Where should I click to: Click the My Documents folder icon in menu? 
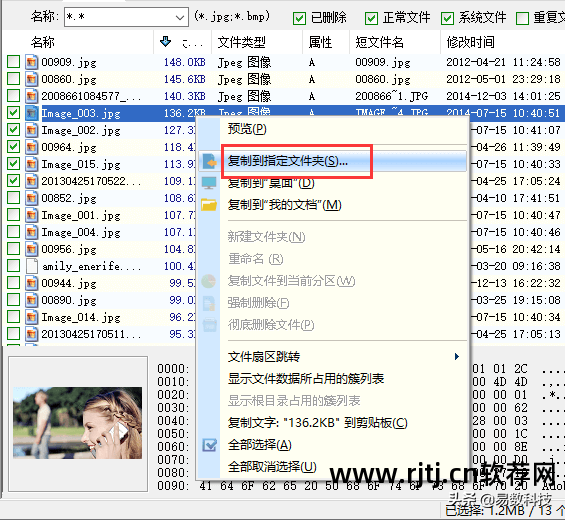coord(209,205)
